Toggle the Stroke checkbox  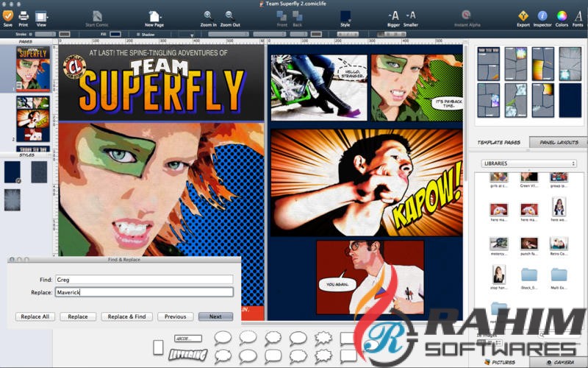click(x=30, y=34)
